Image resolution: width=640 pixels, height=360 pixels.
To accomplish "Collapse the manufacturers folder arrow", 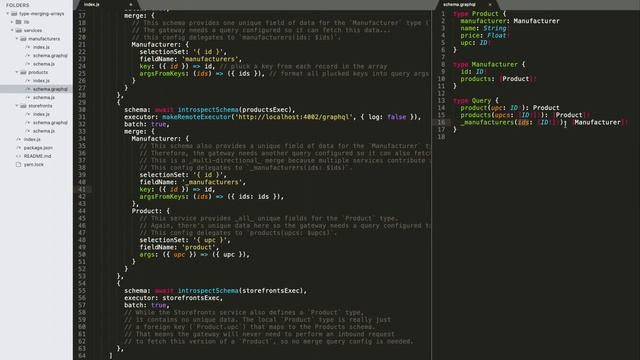I will tap(17, 39).
